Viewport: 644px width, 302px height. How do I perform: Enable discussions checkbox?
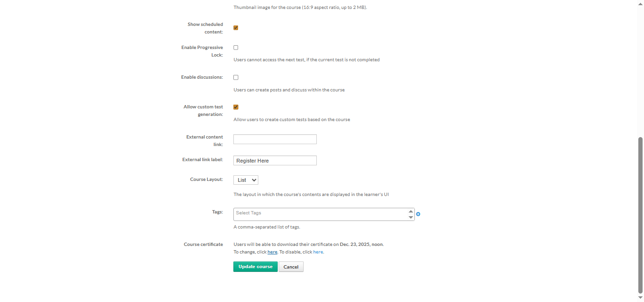pos(236,77)
